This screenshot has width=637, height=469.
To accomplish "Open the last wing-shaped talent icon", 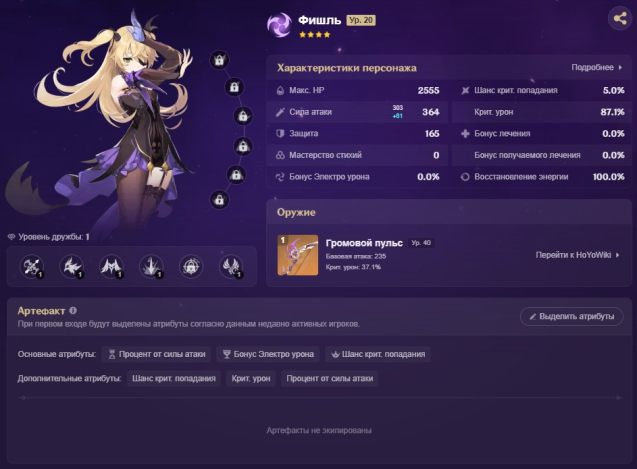I will (231, 267).
